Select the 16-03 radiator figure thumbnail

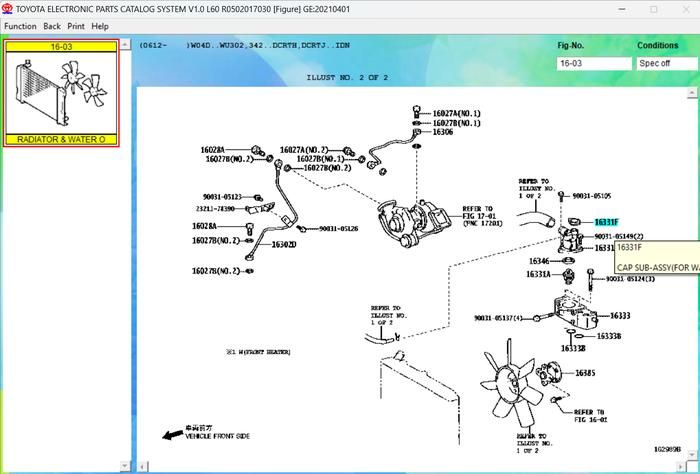point(61,92)
